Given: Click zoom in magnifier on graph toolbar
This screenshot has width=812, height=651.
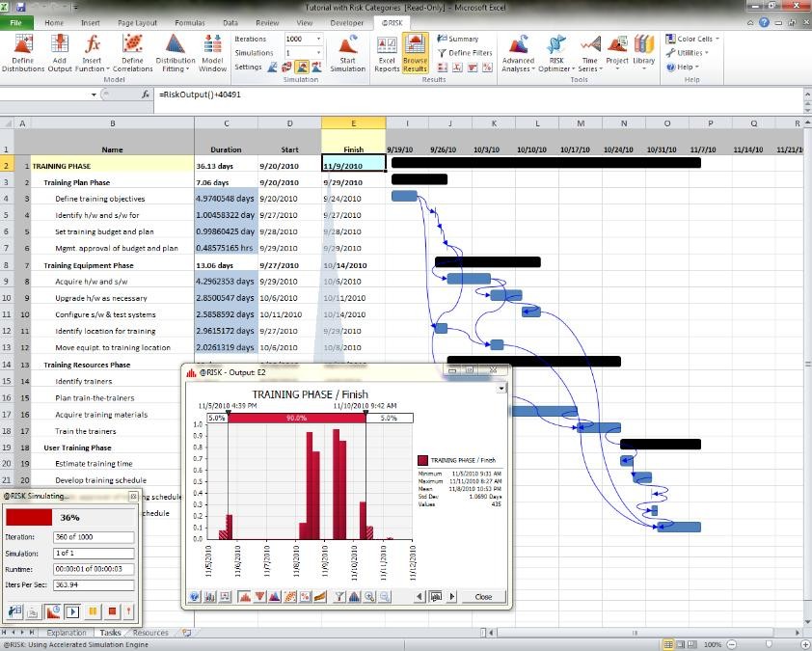Looking at the screenshot, I should pyautogui.click(x=370, y=597).
